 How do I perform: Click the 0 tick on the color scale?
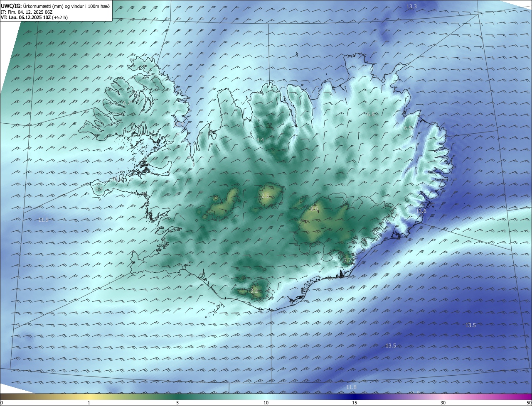(x=2, y=403)
